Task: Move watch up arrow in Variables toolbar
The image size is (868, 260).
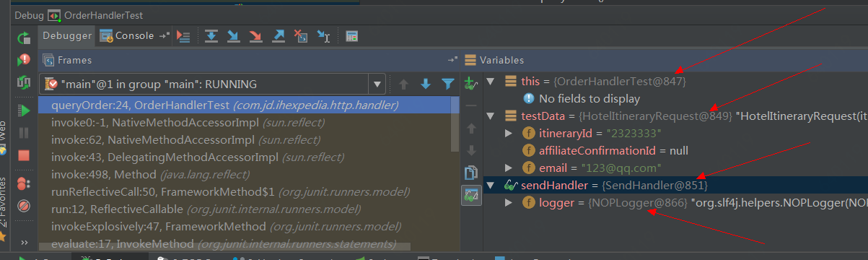Action: 471,128
